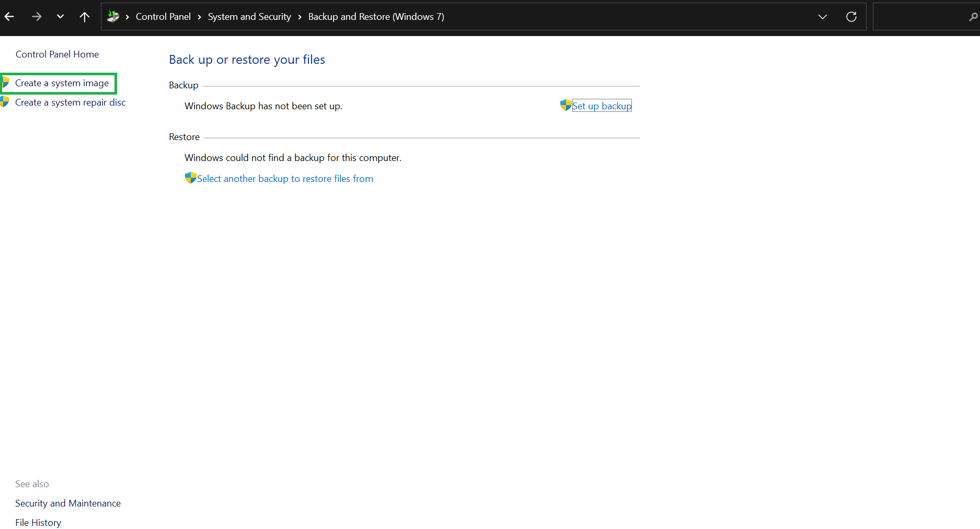Expand the address bar history dropdown

[823, 17]
